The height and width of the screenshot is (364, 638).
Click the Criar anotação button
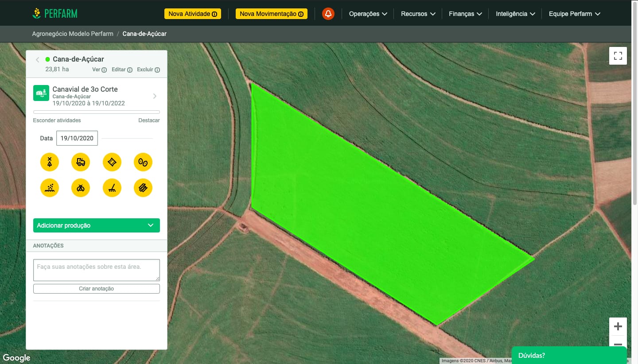click(97, 289)
